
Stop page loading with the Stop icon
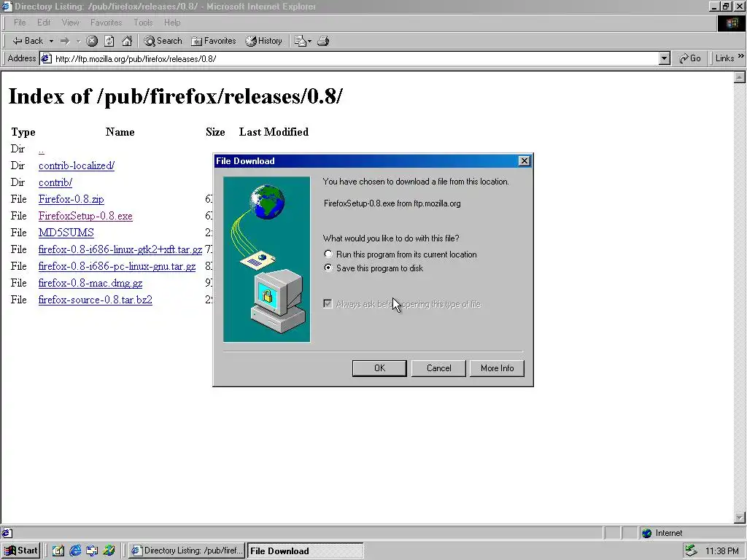(x=92, y=41)
